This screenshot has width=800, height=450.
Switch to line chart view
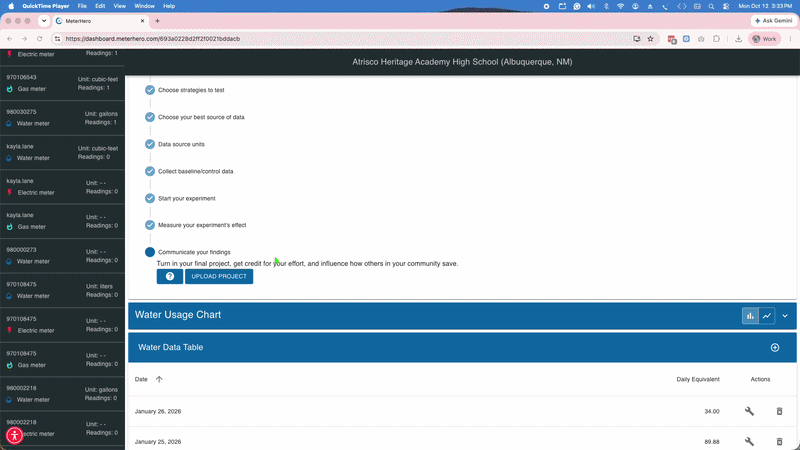[767, 316]
